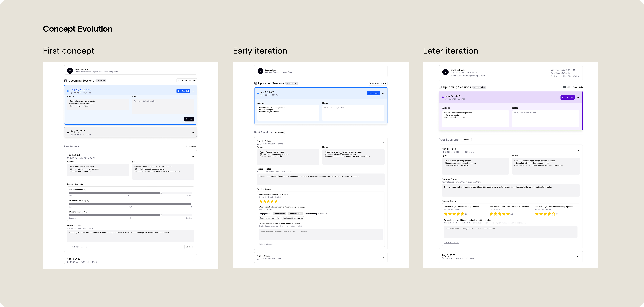Open sarah.johnson@example.com email link
The width and height of the screenshot is (644, 307).
(x=471, y=76)
